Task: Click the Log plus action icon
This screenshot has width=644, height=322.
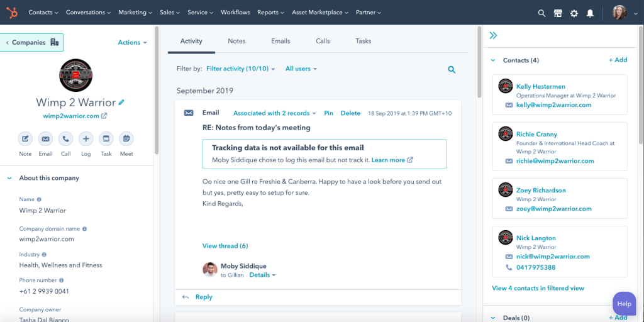Action: [x=86, y=139]
